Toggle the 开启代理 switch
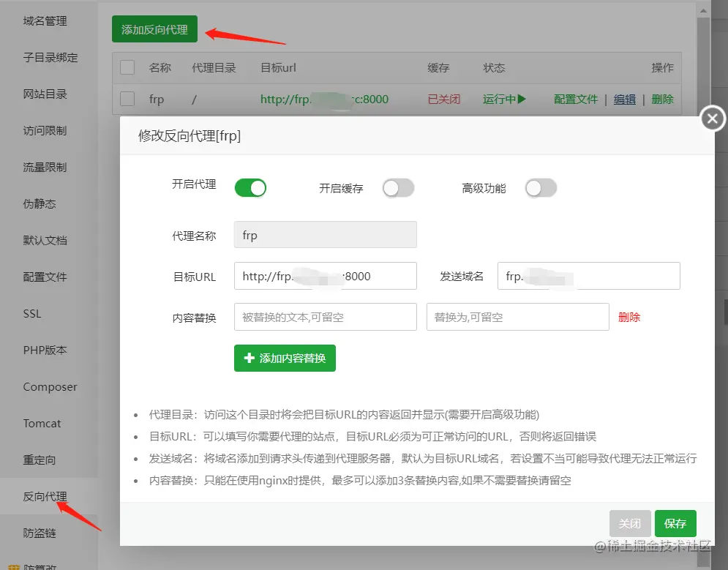The width and height of the screenshot is (728, 570). coord(250,188)
